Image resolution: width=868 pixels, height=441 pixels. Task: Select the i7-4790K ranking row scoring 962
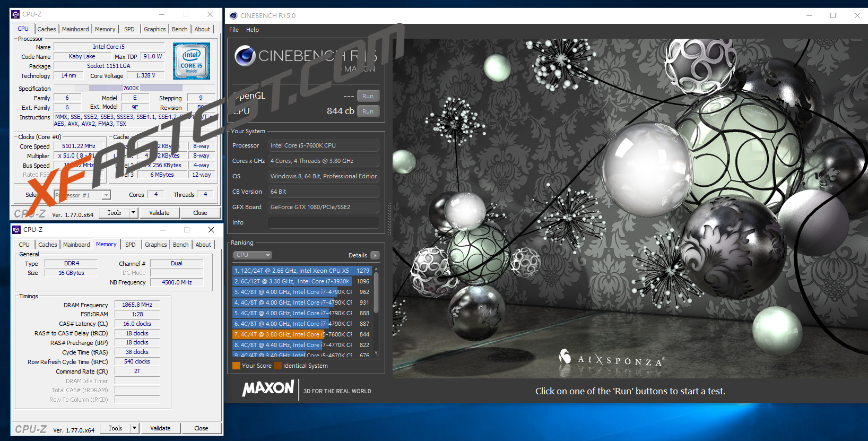pyautogui.click(x=301, y=292)
